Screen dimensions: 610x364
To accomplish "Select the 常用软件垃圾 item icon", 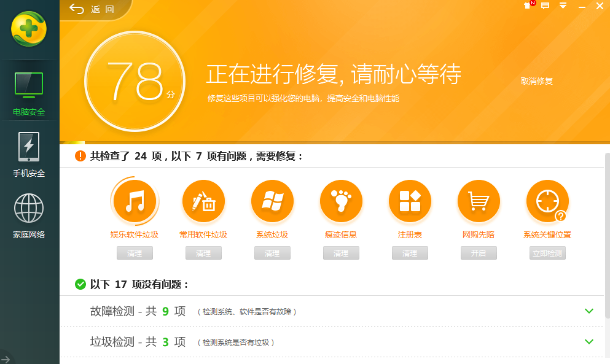I will click(203, 201).
